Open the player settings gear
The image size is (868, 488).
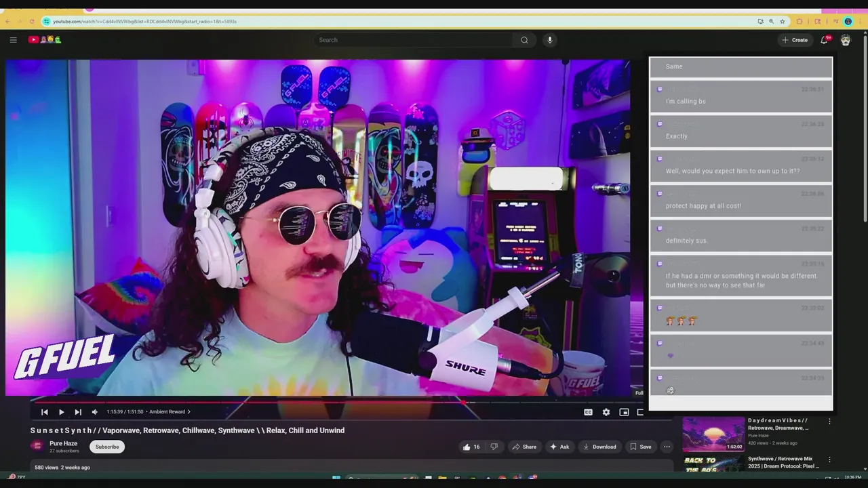point(606,412)
